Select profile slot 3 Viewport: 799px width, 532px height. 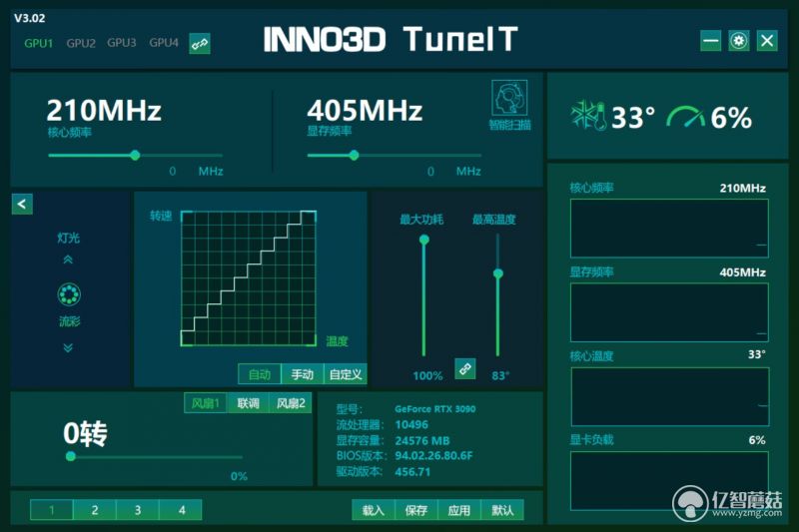pyautogui.click(x=138, y=510)
